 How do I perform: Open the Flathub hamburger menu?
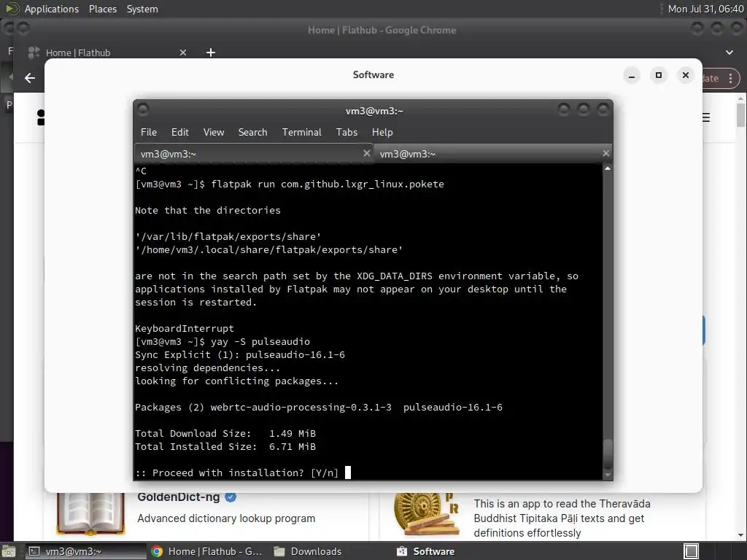pos(706,117)
